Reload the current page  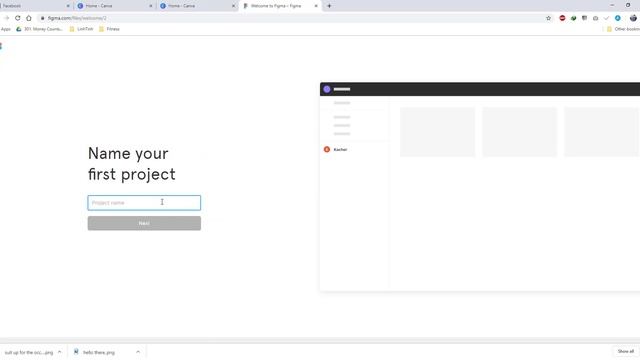pyautogui.click(x=18, y=18)
